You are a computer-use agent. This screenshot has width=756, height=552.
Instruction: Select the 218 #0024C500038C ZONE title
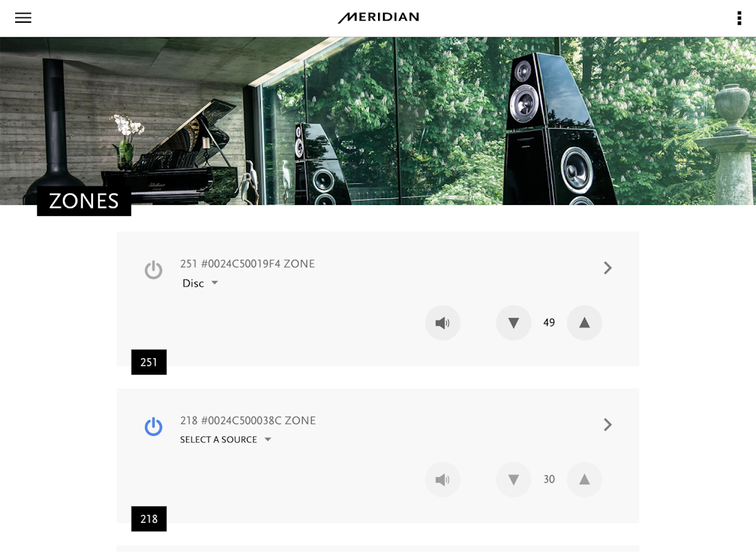[x=248, y=420]
